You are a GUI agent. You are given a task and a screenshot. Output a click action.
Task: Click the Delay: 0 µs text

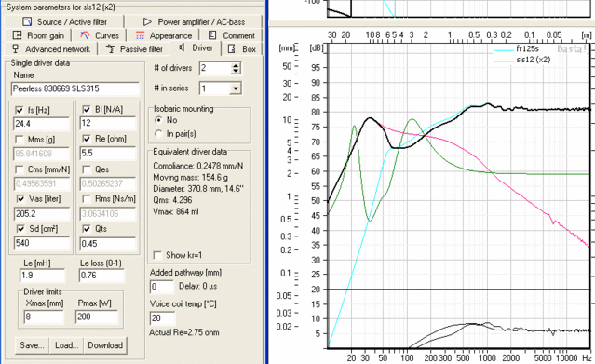point(197,286)
